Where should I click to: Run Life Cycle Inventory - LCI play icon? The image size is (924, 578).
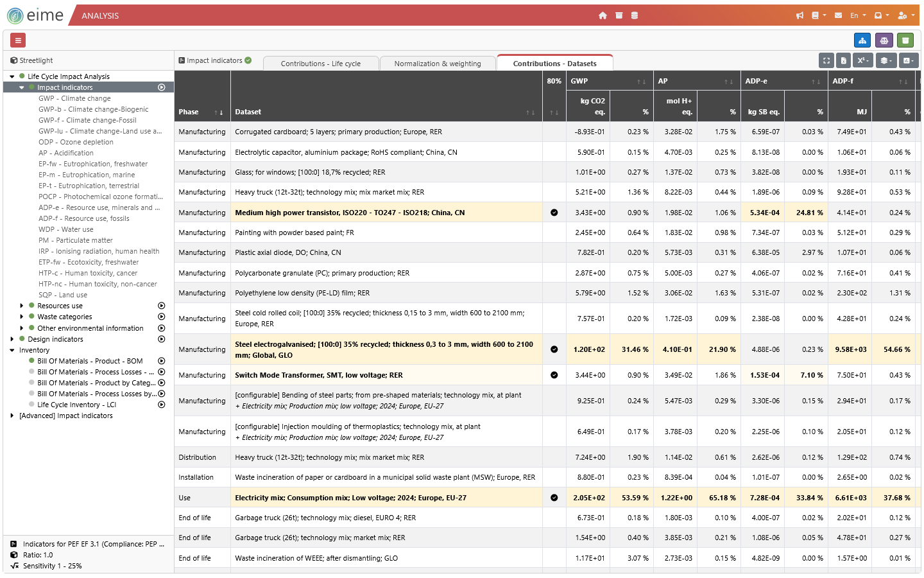pyautogui.click(x=162, y=405)
